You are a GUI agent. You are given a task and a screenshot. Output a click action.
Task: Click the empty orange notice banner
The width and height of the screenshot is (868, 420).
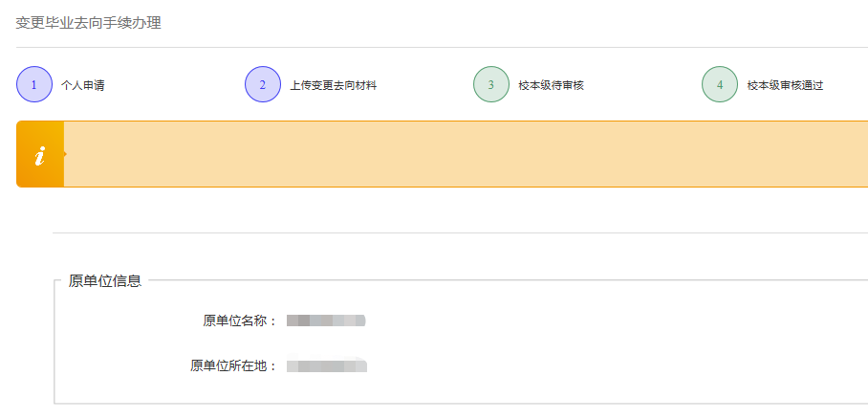[459, 154]
